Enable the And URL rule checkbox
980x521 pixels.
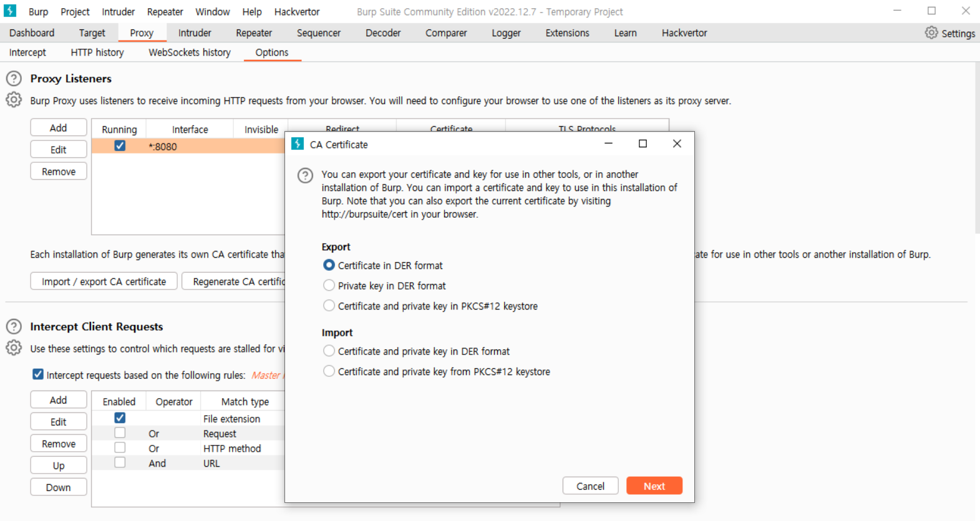(x=120, y=462)
